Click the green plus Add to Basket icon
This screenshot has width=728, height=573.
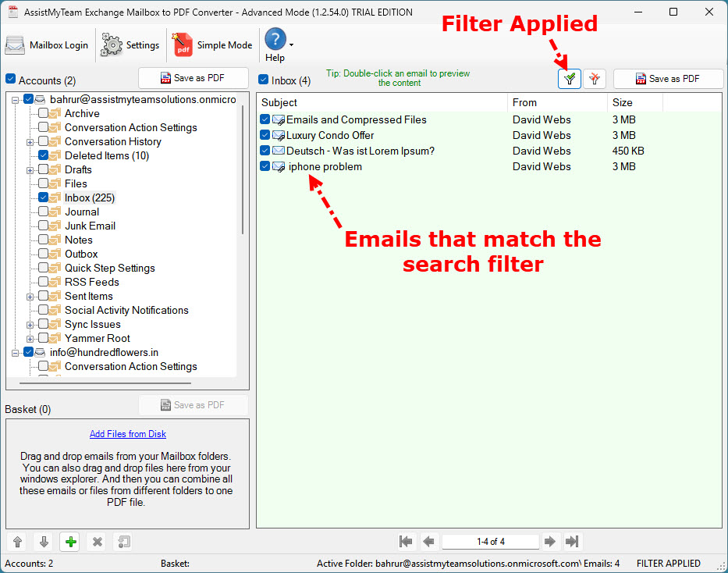pyautogui.click(x=71, y=542)
